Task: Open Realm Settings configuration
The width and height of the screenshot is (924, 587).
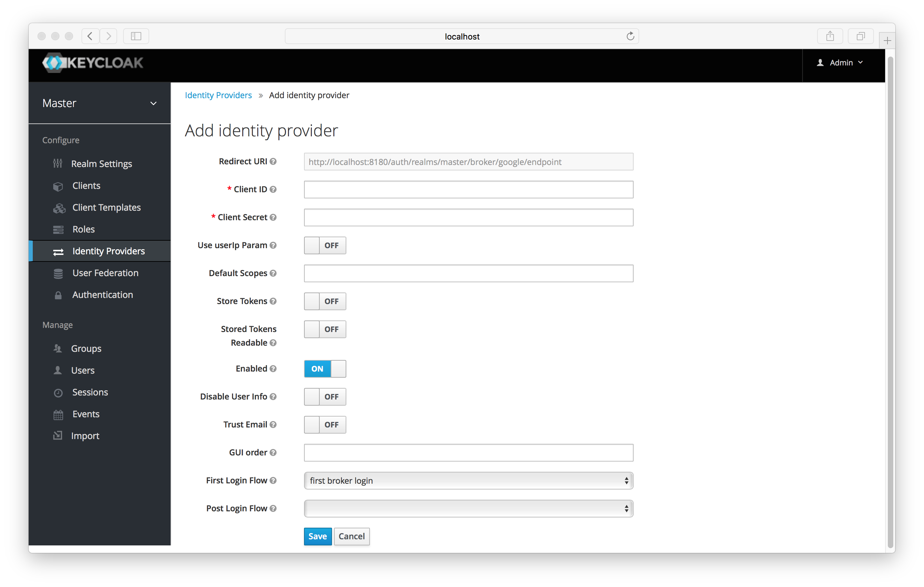Action: [102, 164]
